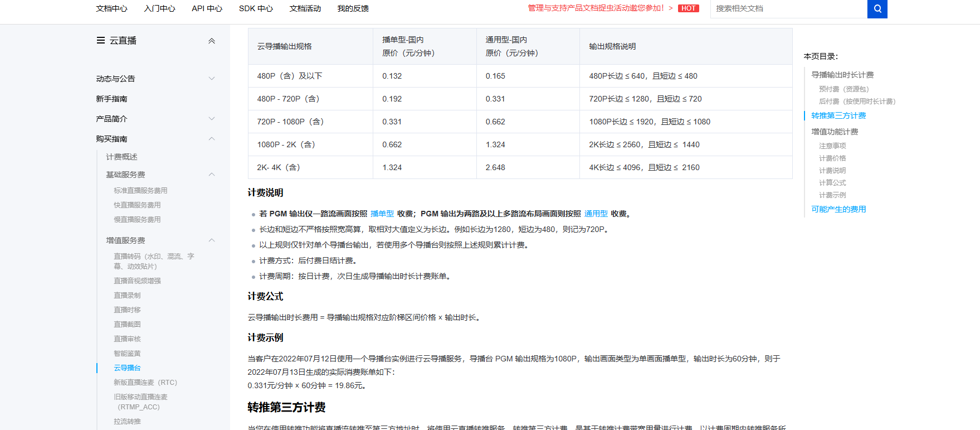Click the 转推第三方计费 section heading
This screenshot has height=430, width=980.
click(x=286, y=408)
